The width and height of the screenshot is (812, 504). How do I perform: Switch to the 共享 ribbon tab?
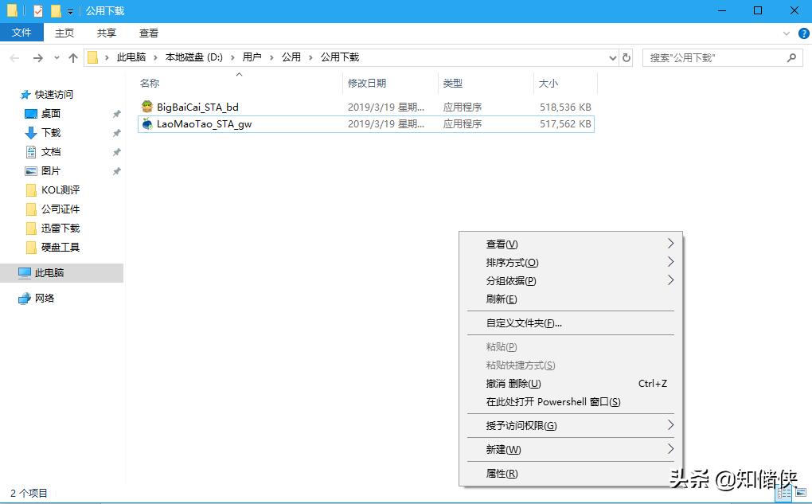(x=106, y=33)
